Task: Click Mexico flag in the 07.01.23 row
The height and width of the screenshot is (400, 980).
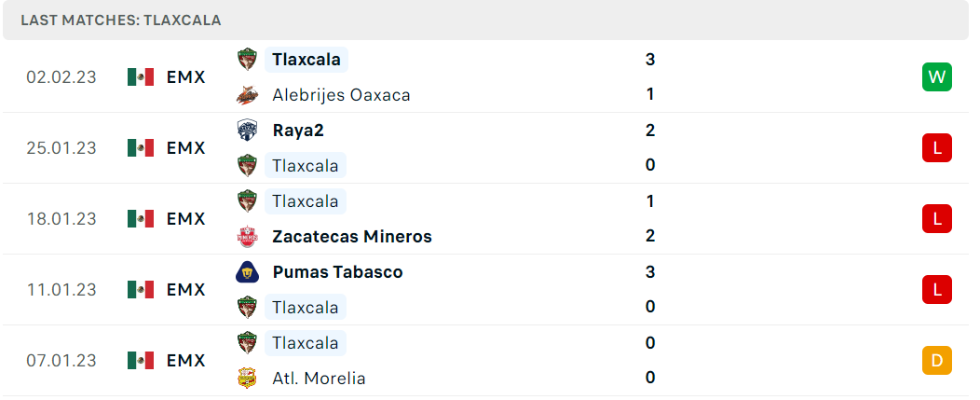Action: click(x=141, y=361)
